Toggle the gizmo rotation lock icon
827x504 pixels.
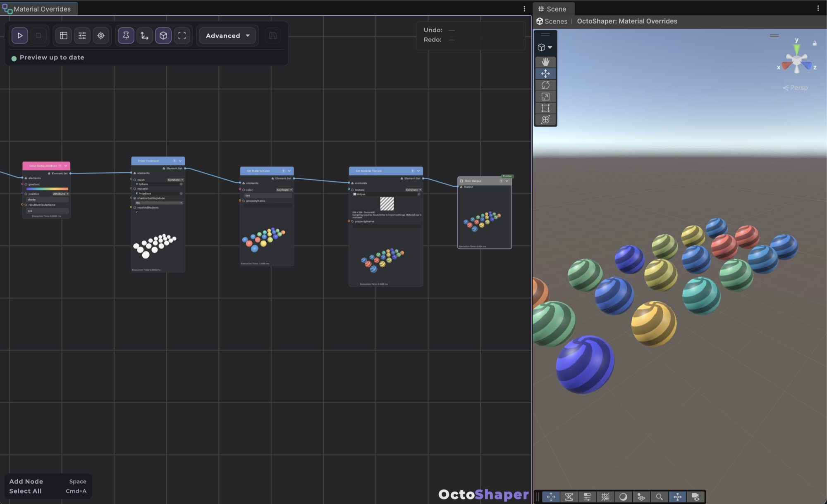(815, 43)
